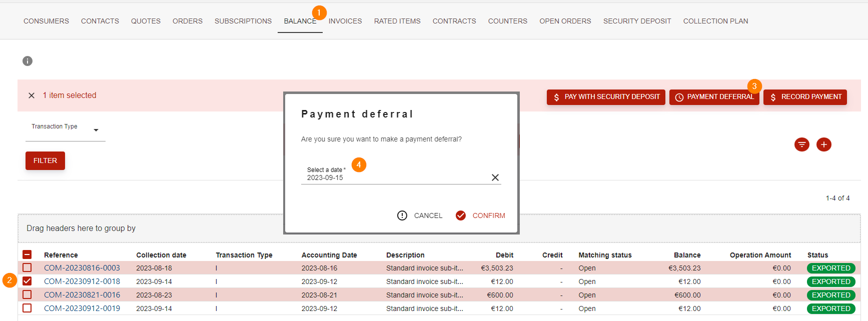Sort by Accounting Date column header
The width and height of the screenshot is (868, 321).
329,255
